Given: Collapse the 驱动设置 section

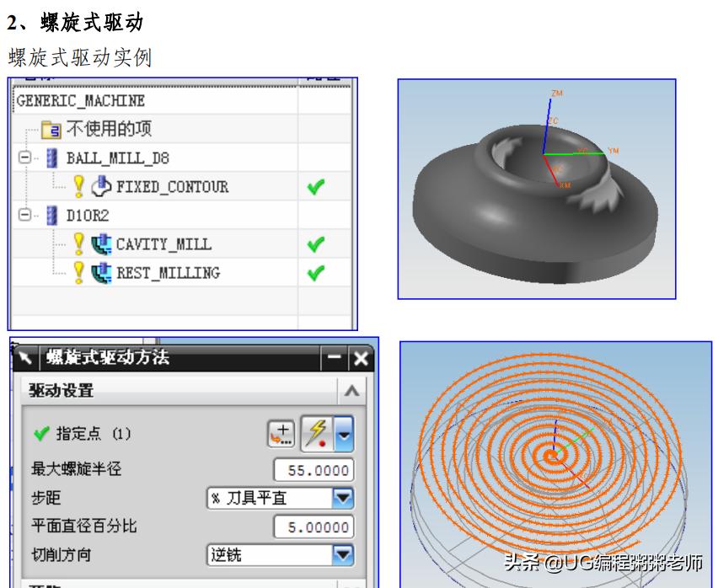Looking at the screenshot, I should click(351, 391).
